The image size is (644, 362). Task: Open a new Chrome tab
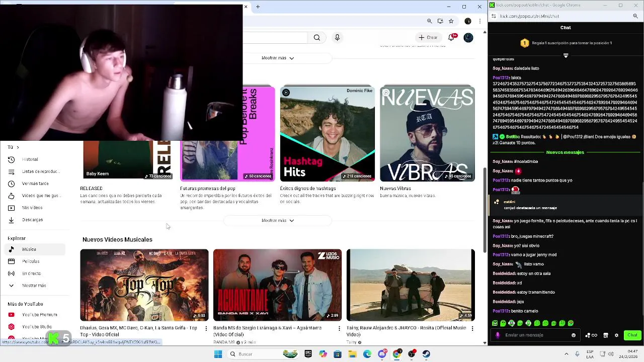258,7
